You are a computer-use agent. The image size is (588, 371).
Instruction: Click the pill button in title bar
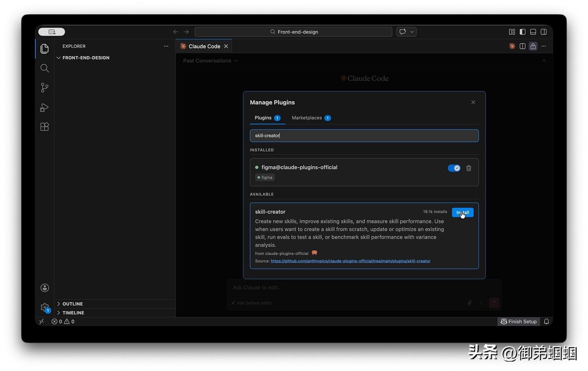51,32
